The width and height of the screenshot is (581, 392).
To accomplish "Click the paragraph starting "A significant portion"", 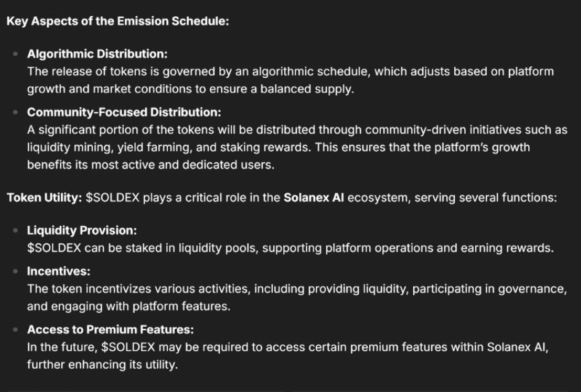I will tap(297, 147).
